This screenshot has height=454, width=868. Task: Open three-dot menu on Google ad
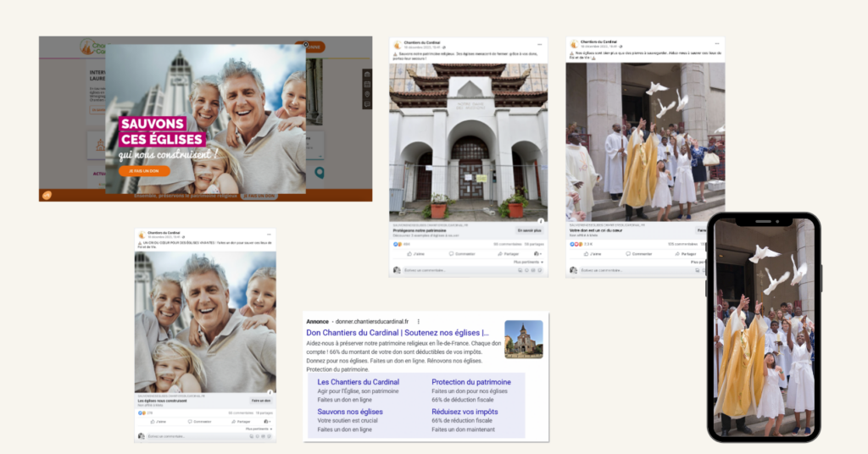(418, 322)
